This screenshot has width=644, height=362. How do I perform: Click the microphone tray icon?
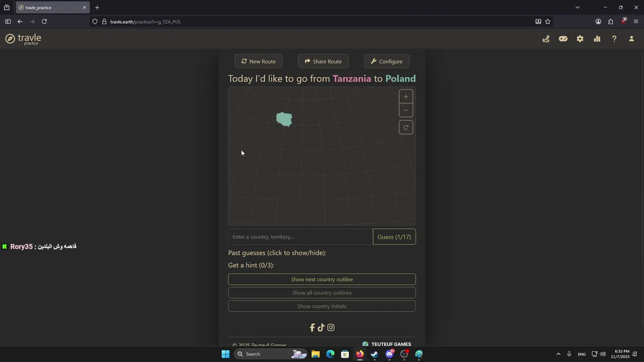click(569, 354)
